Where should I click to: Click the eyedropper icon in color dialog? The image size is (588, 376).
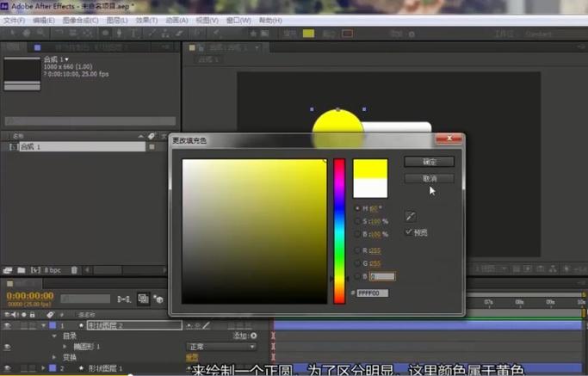[x=411, y=217]
